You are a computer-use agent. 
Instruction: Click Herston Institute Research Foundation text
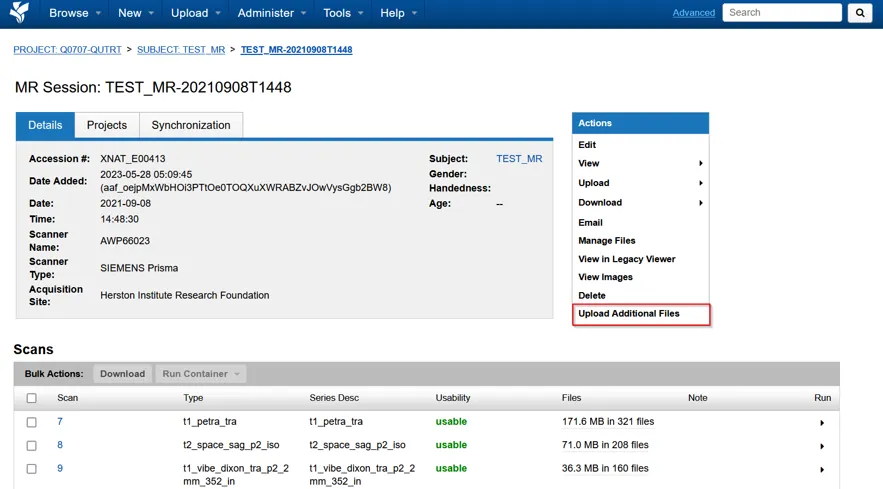[x=185, y=295]
